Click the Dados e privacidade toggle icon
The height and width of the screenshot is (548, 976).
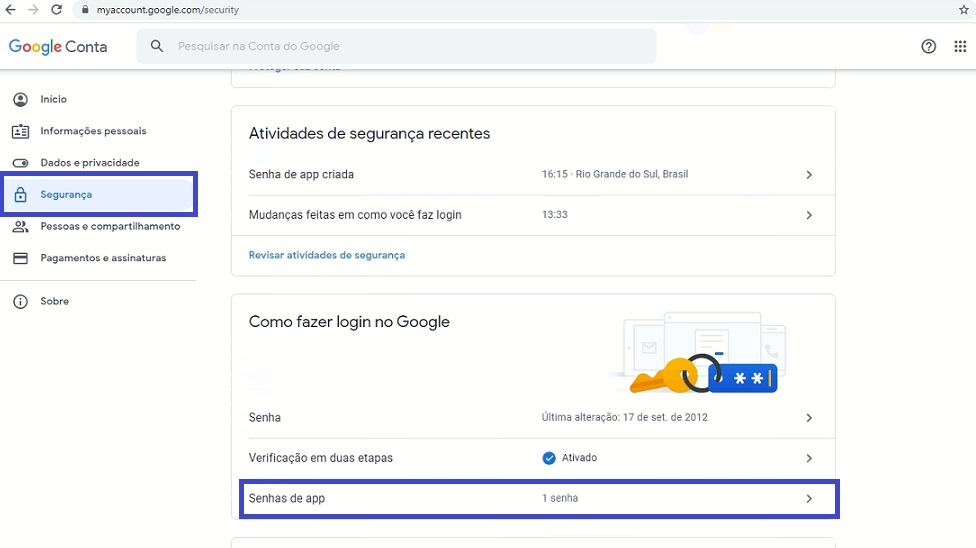pyautogui.click(x=21, y=163)
